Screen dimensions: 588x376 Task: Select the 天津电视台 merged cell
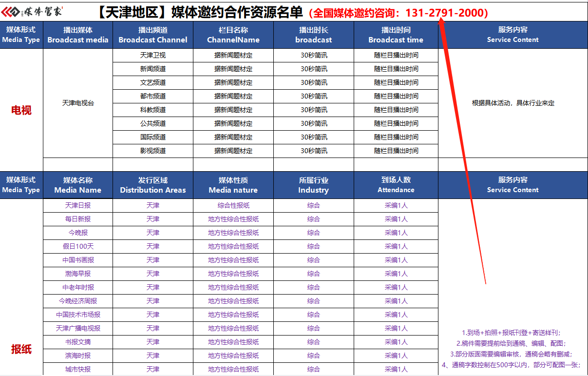point(78,103)
